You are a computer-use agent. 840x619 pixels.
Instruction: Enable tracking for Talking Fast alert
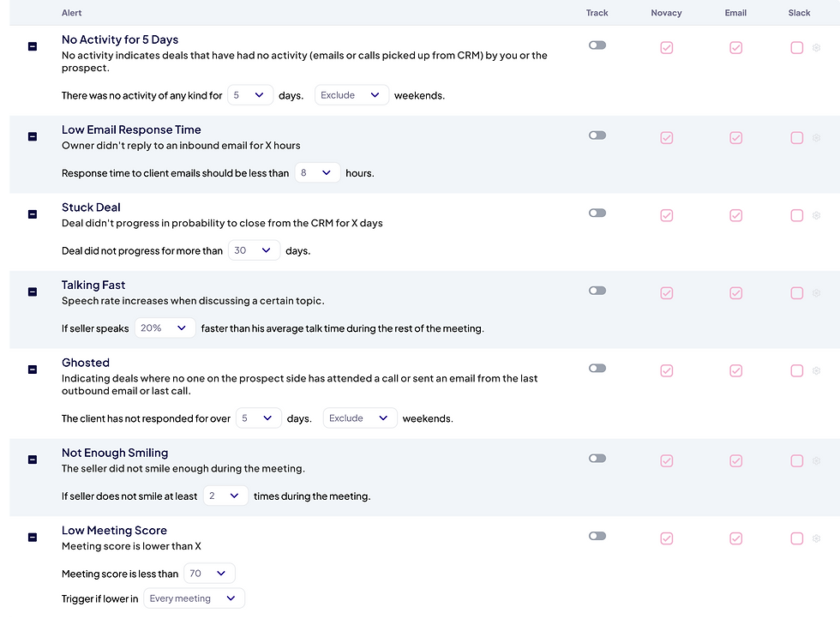coord(597,291)
